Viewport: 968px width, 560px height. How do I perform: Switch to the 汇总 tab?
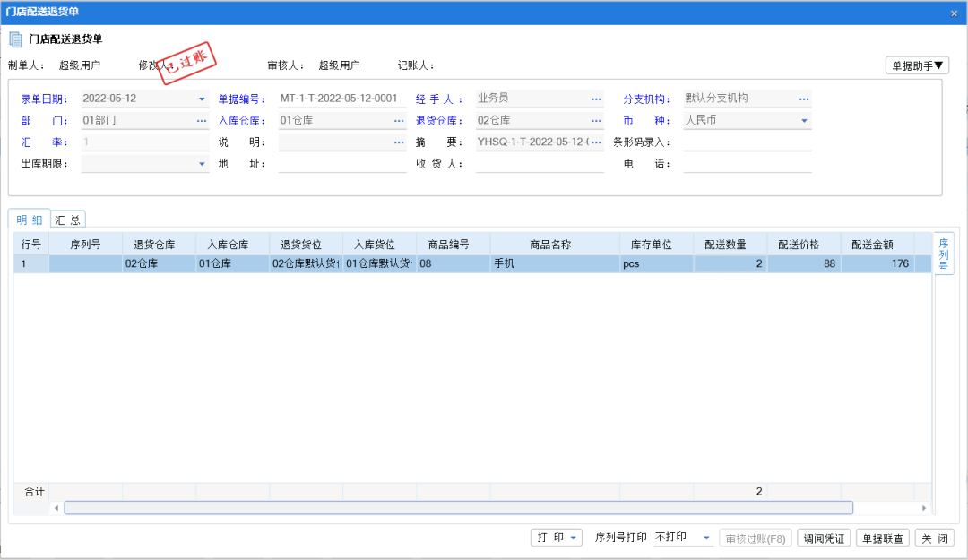pyautogui.click(x=68, y=220)
